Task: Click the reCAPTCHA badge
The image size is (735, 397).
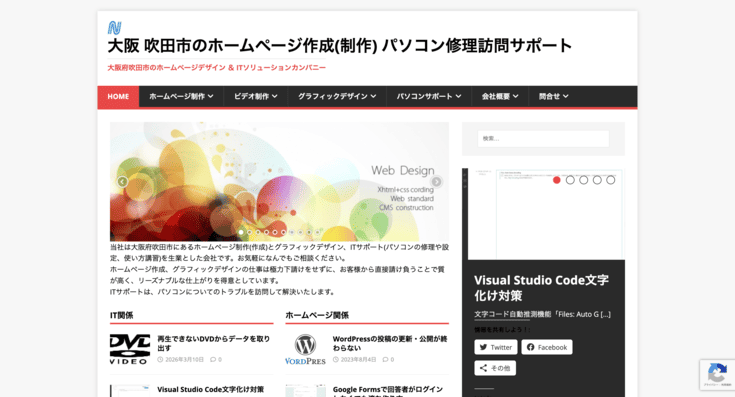Action: click(x=717, y=375)
